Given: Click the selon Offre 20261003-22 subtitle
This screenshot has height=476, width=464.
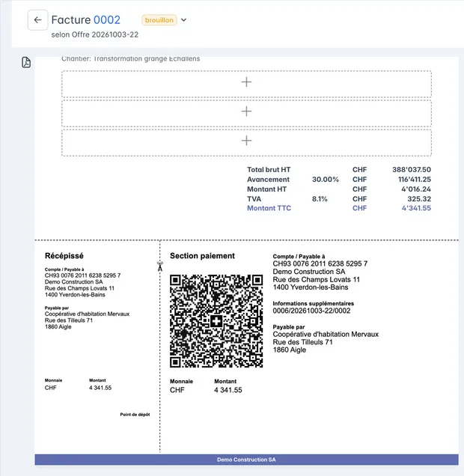Looking at the screenshot, I should [x=95, y=34].
